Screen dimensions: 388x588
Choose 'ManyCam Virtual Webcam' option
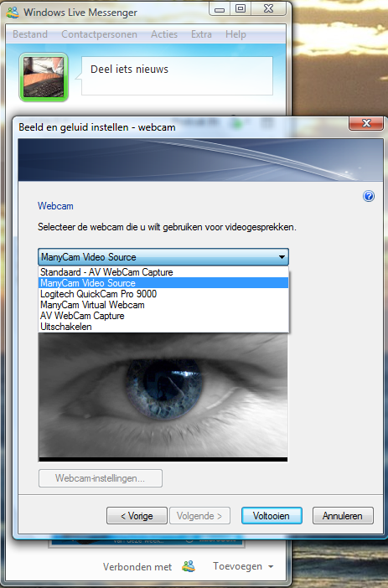click(x=163, y=305)
